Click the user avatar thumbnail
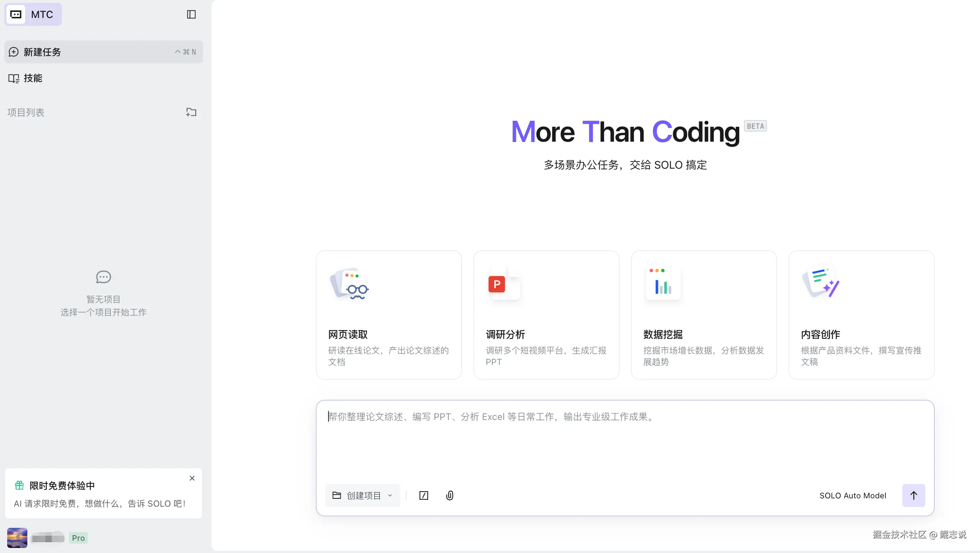The width and height of the screenshot is (980, 553). [17, 538]
